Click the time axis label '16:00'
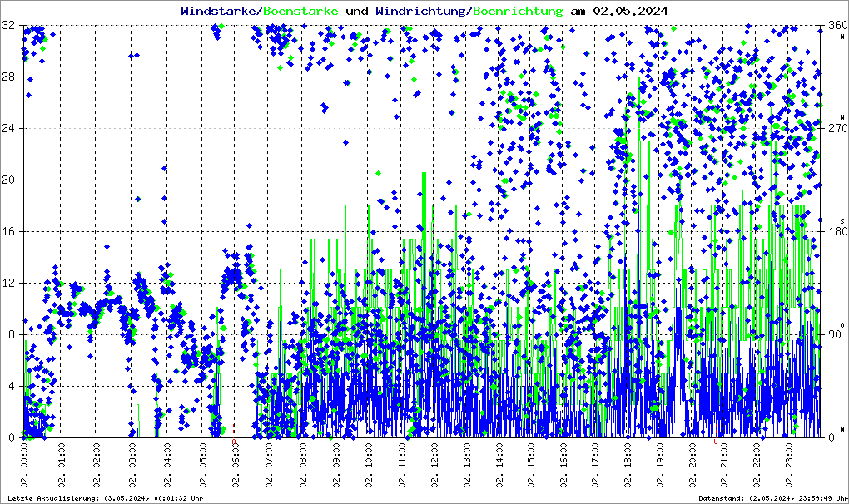The image size is (849, 504). tap(564, 456)
